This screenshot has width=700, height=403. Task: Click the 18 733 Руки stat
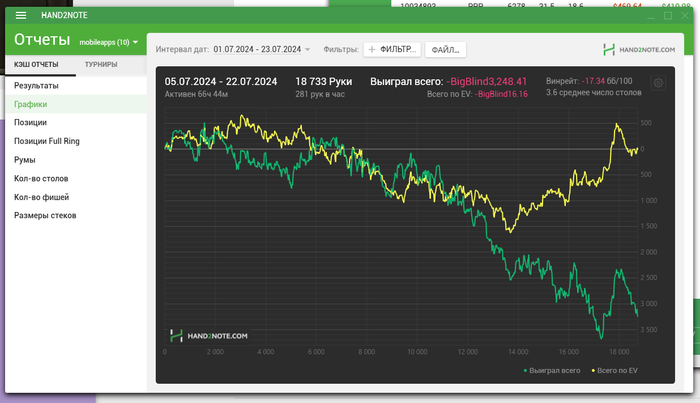pos(324,82)
